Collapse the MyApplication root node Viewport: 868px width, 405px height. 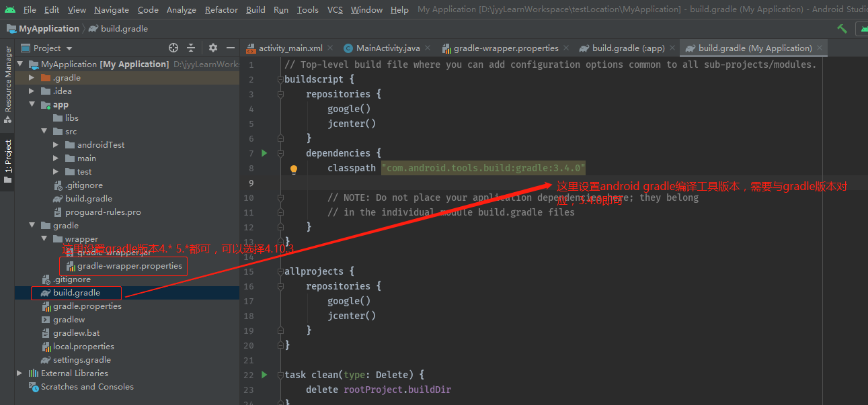click(x=20, y=64)
